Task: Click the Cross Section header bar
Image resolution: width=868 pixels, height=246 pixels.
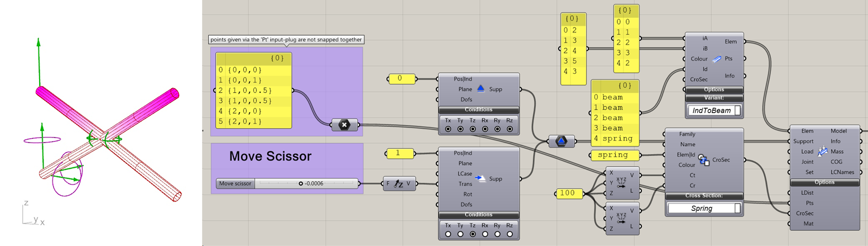Action: click(704, 195)
